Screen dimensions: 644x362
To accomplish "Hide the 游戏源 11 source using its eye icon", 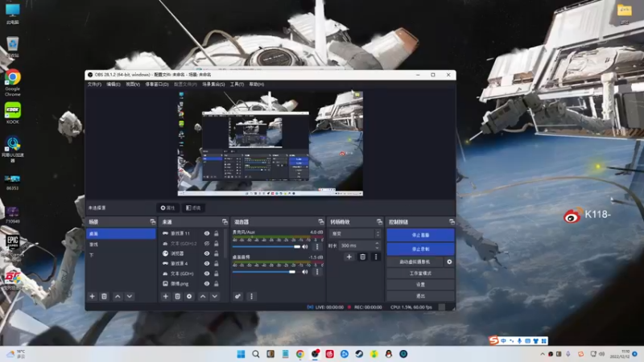I will click(x=207, y=233).
